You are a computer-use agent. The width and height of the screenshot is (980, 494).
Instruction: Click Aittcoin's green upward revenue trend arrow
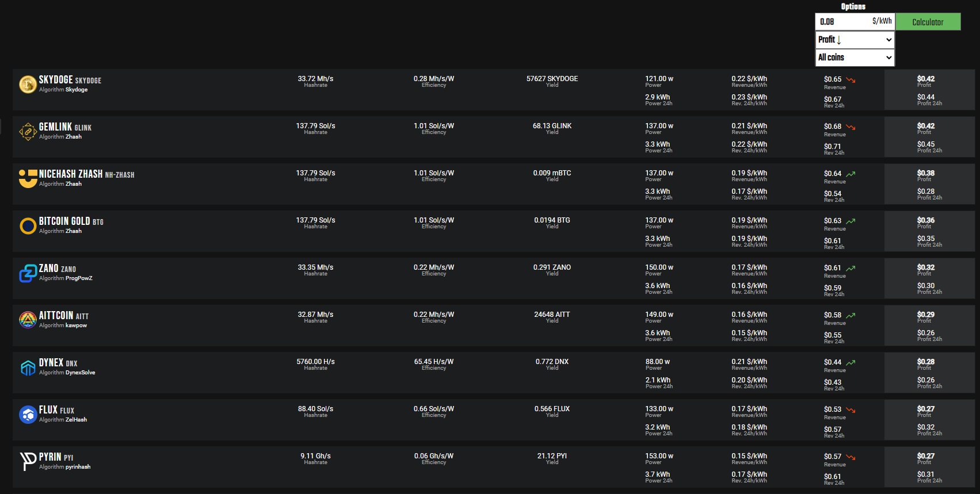point(851,315)
